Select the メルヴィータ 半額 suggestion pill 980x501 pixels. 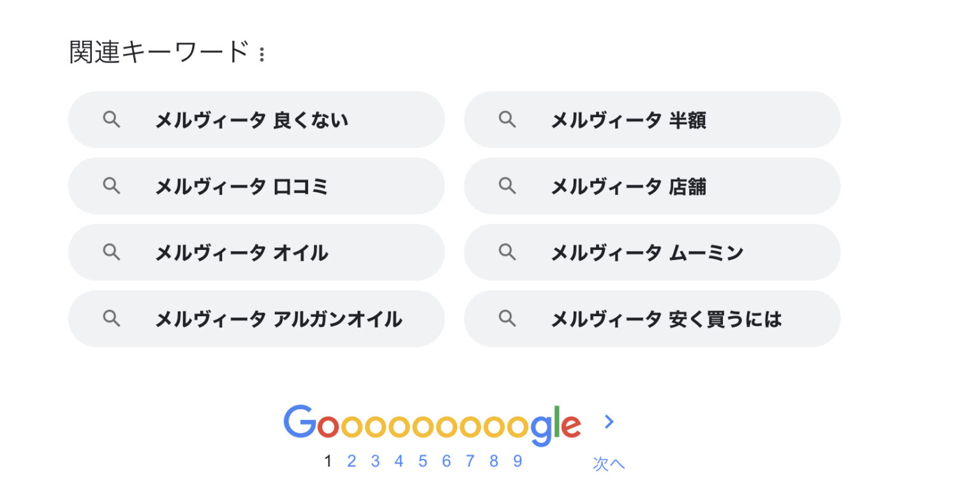coord(652,120)
